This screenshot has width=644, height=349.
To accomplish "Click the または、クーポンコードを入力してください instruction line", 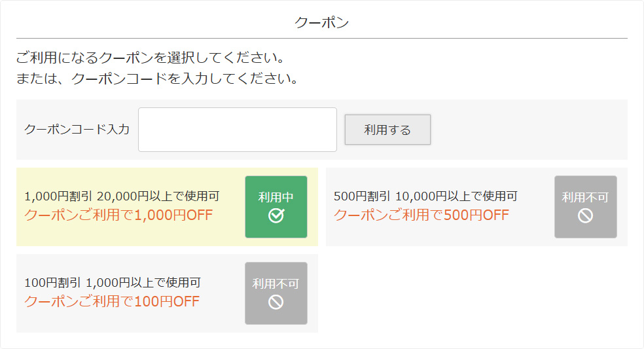I will point(157,79).
